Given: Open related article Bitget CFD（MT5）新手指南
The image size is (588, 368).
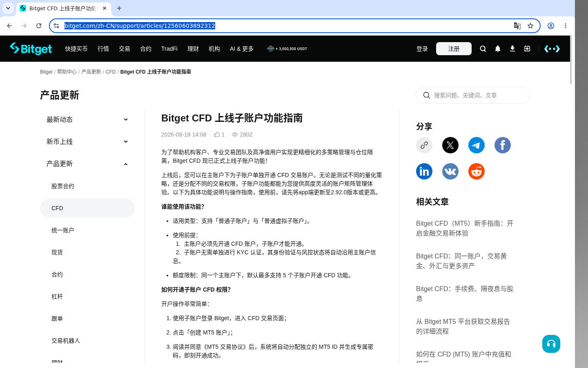Looking at the screenshot, I should [465, 228].
